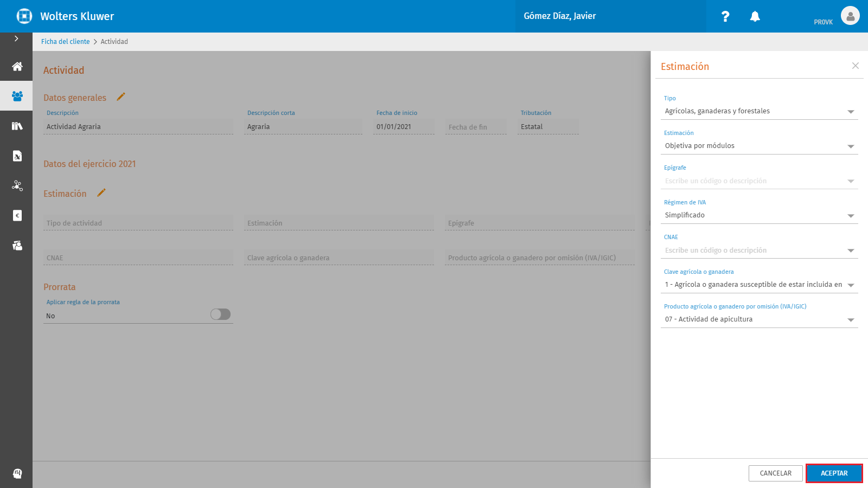This screenshot has height=488, width=868.
Task: Open the notifications bell icon
Action: [x=755, y=16]
